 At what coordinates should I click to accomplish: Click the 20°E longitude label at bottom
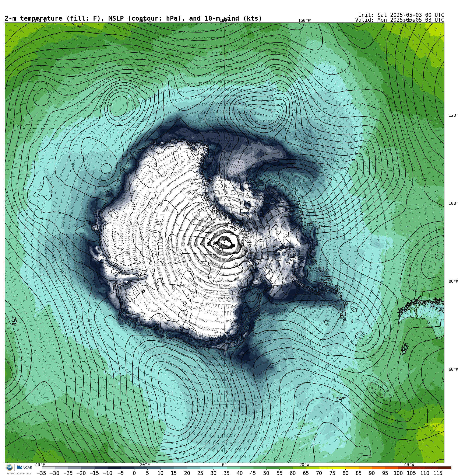(x=145, y=465)
